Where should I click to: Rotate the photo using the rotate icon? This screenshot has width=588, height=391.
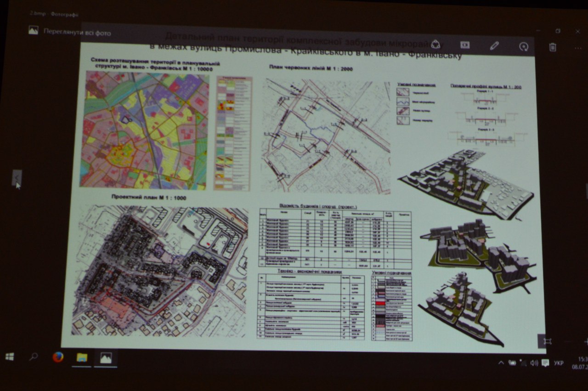click(523, 46)
